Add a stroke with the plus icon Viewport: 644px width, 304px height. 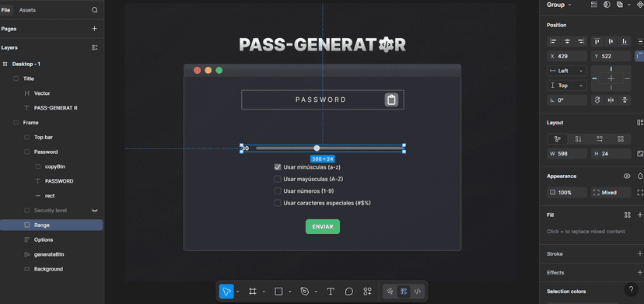click(x=640, y=254)
